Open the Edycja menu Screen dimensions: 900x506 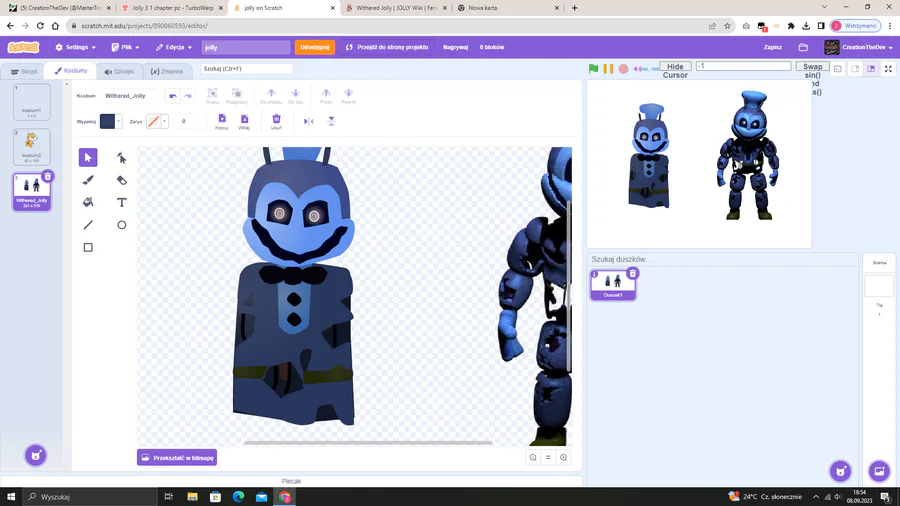173,47
